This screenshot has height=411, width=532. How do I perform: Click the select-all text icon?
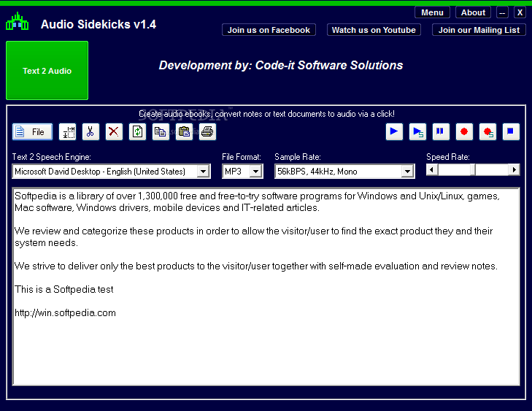coord(68,131)
